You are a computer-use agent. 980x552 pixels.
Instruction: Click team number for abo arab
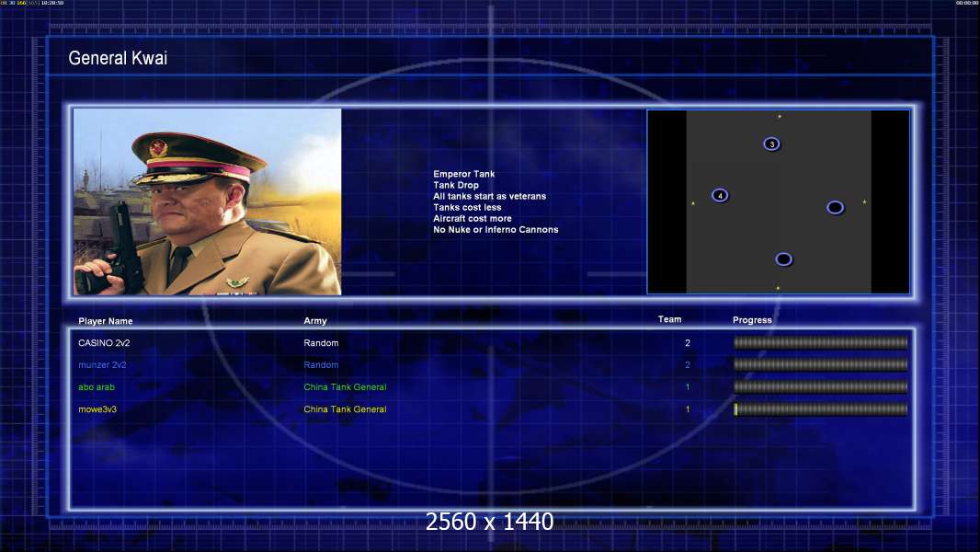point(688,387)
